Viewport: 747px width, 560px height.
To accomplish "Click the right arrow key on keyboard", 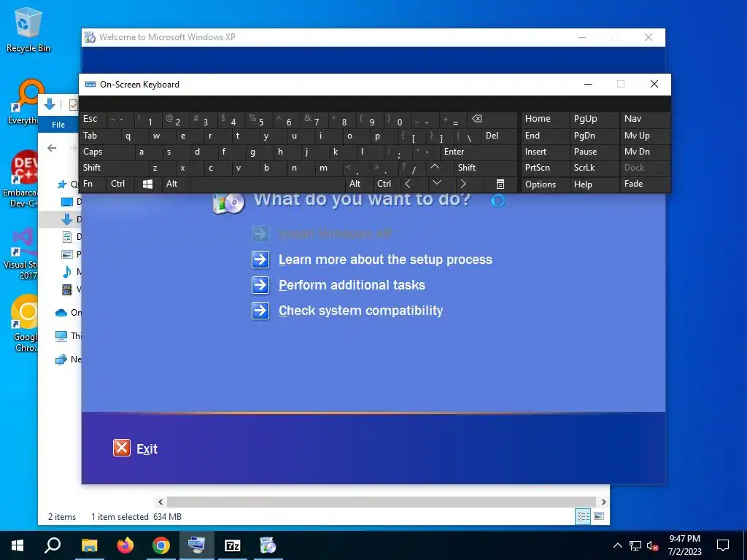I will 463,184.
